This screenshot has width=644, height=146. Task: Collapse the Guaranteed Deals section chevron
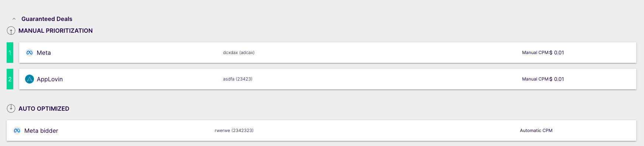click(14, 19)
